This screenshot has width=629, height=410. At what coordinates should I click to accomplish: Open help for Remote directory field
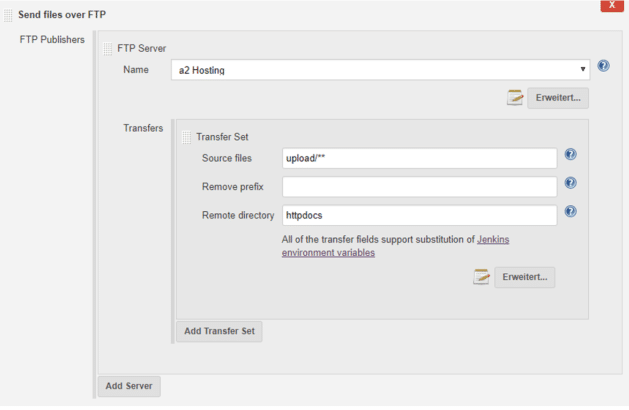(x=570, y=211)
